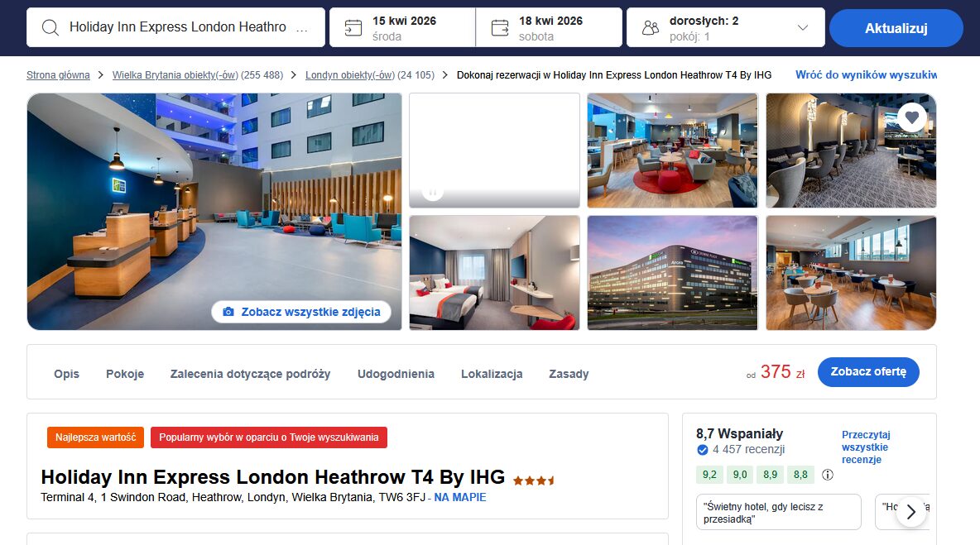Click the Zobacz ofertę button

868,372
